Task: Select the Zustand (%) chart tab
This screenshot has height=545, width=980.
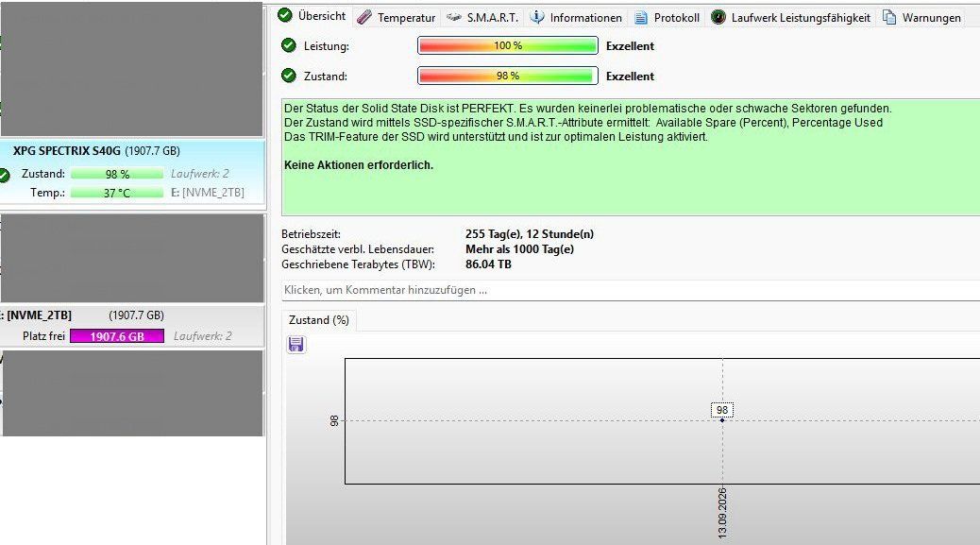Action: click(319, 320)
